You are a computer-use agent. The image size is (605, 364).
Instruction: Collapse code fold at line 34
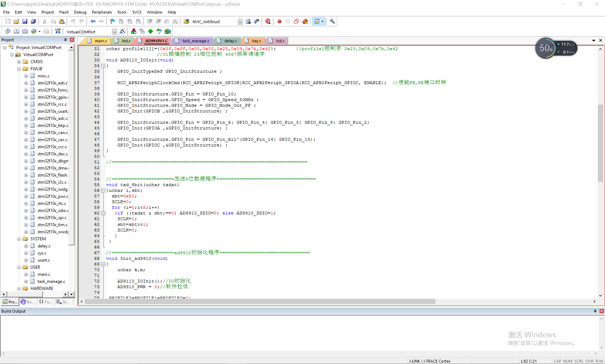(x=103, y=66)
